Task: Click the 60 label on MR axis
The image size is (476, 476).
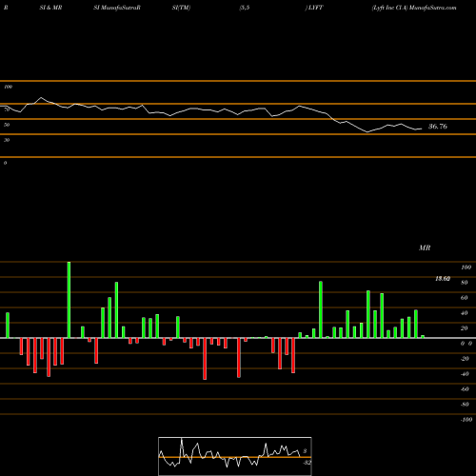Action: pyautogui.click(x=465, y=298)
